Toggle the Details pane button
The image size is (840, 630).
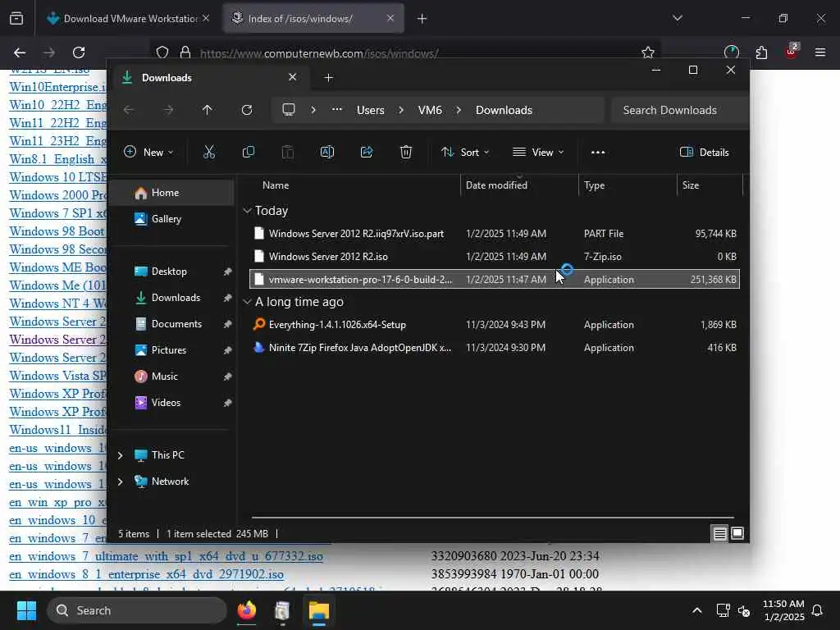pyautogui.click(x=705, y=152)
